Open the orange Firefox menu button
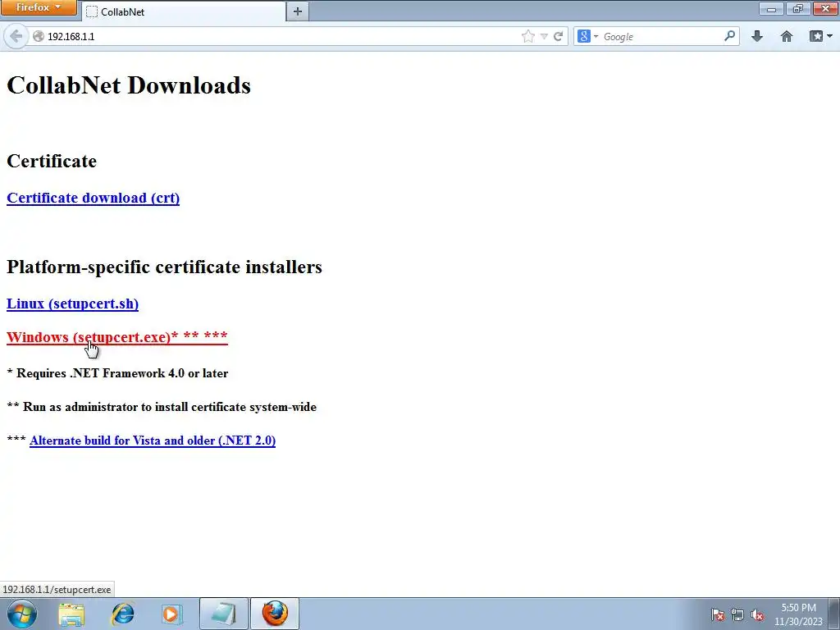Image resolution: width=840 pixels, height=630 pixels. point(39,7)
